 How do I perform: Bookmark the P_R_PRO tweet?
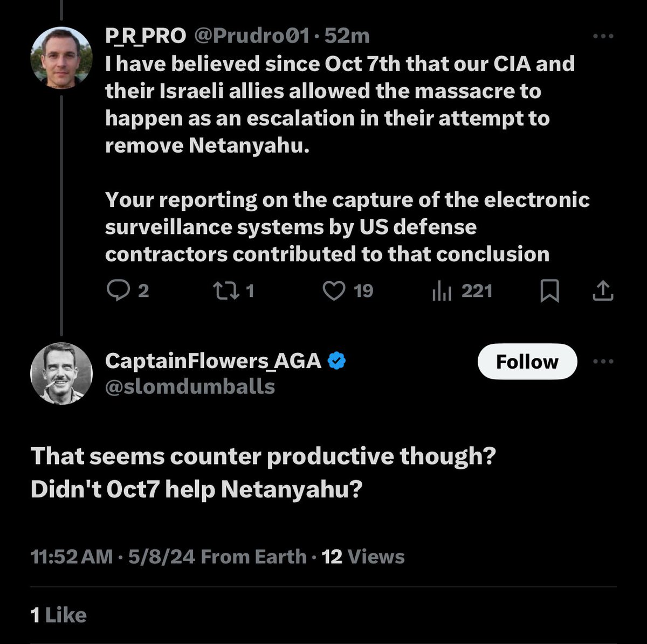(x=549, y=291)
